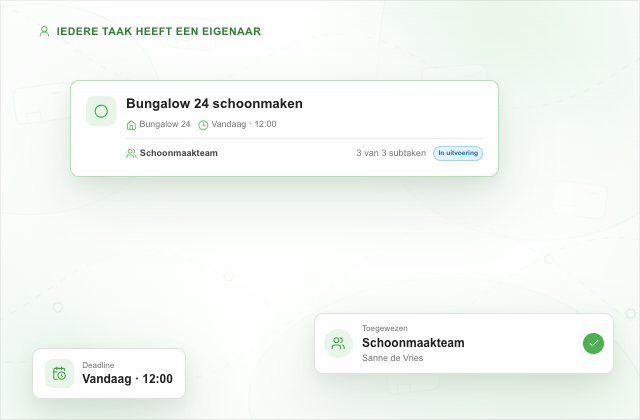Click the Vandaag · 12:00 time in task card

coord(244,124)
